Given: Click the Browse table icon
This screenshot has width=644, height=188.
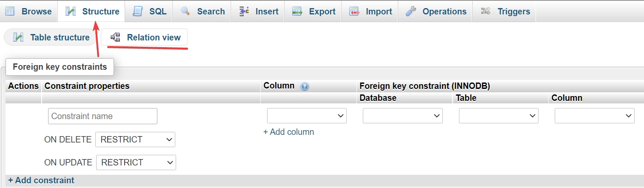Looking at the screenshot, I should [x=10, y=11].
